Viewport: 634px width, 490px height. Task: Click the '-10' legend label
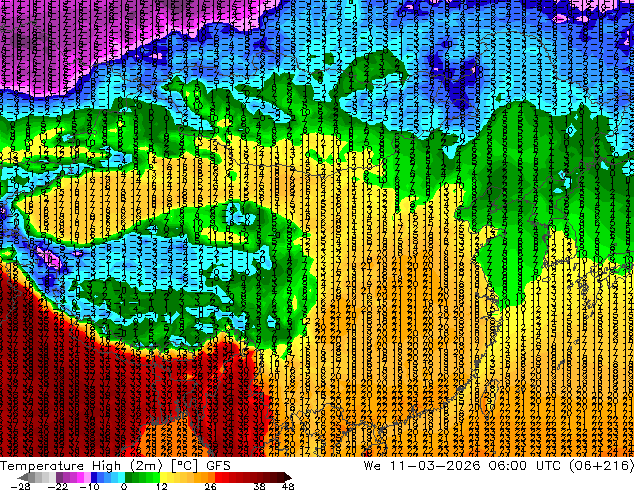point(89,486)
